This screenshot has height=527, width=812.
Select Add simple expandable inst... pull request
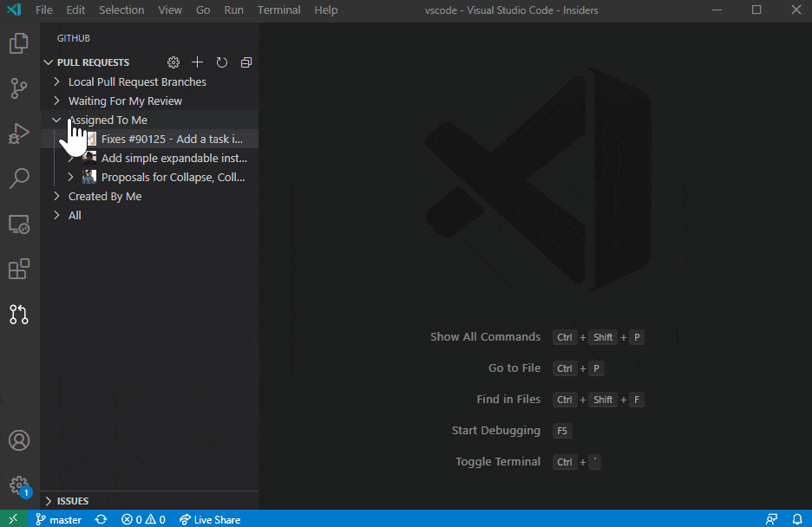tap(149, 159)
